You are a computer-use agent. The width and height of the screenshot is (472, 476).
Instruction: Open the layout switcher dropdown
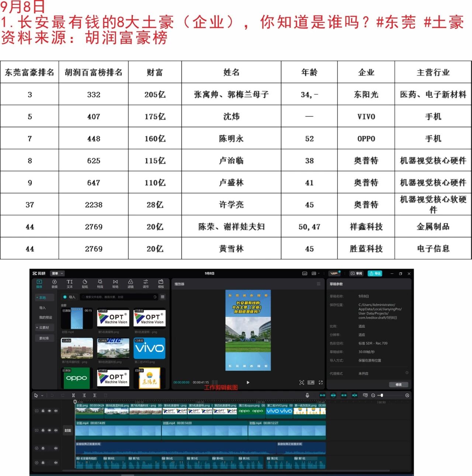pos(315,273)
